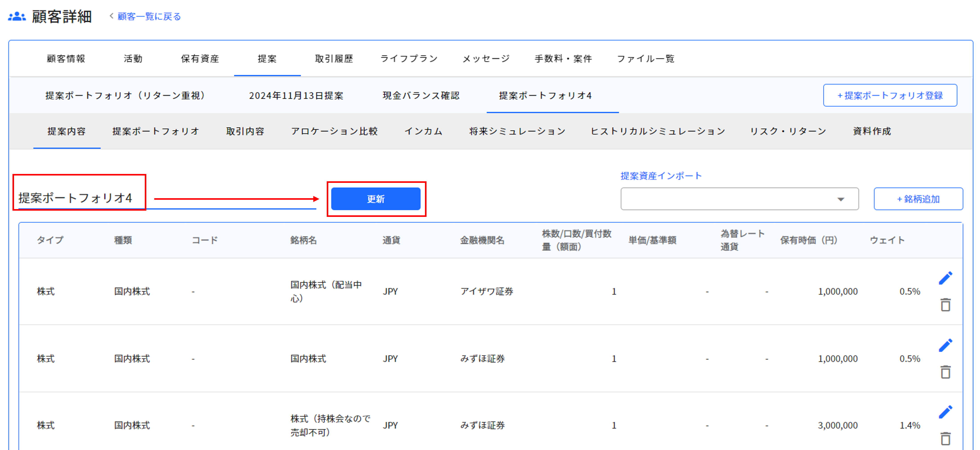980x450 pixels.
Task: Open the 取引履歴 tab
Action: 334,59
